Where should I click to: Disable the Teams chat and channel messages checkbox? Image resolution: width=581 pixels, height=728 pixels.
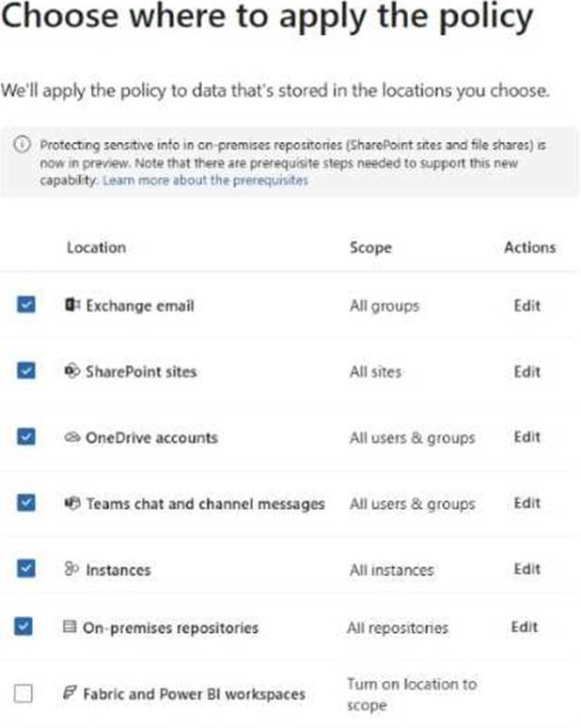coord(25,502)
